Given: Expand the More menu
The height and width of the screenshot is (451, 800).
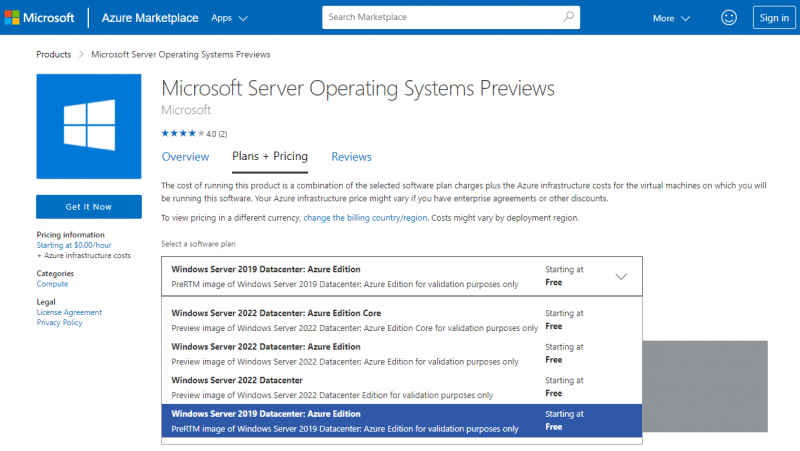Looking at the screenshot, I should (x=671, y=18).
